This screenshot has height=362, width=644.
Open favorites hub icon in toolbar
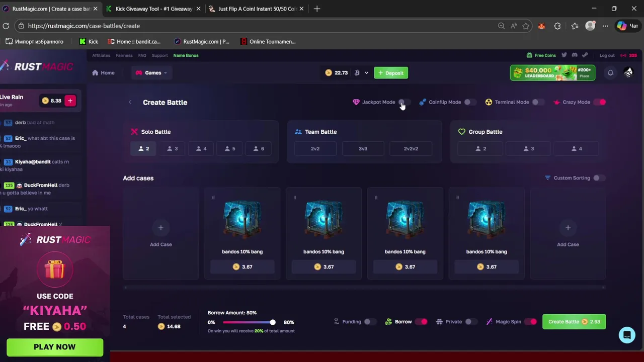[575, 26]
